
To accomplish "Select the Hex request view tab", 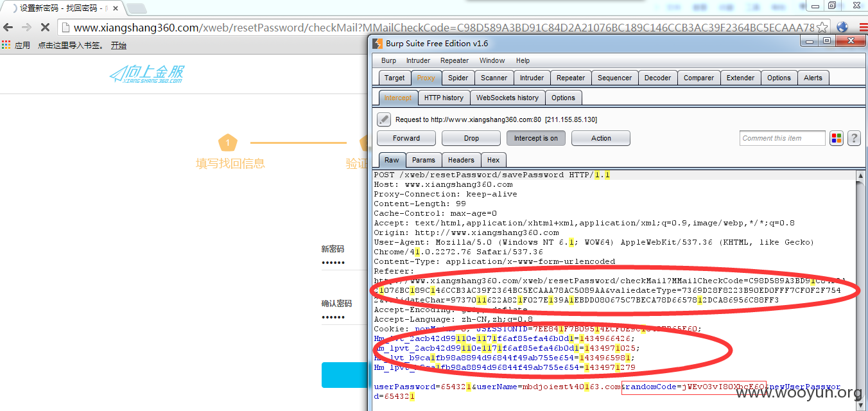I will click(493, 160).
